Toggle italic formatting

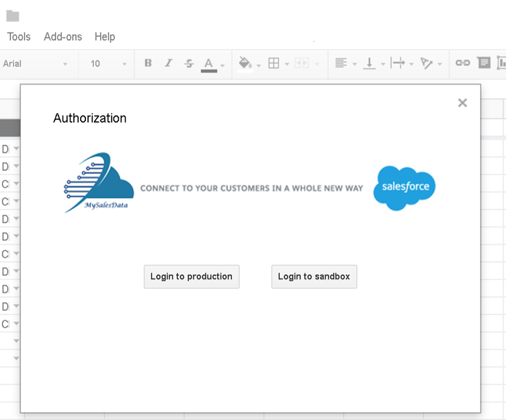pos(169,63)
